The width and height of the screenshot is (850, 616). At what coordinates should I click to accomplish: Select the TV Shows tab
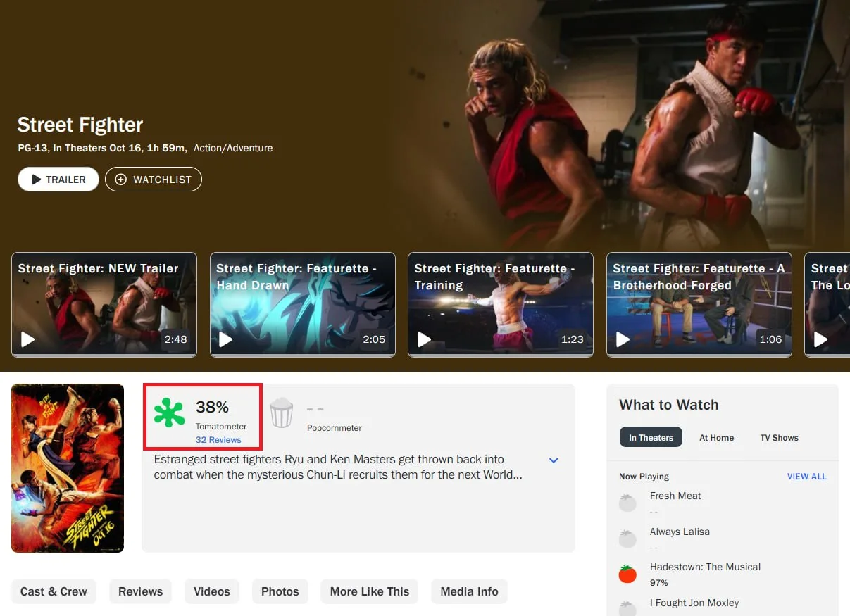779,437
